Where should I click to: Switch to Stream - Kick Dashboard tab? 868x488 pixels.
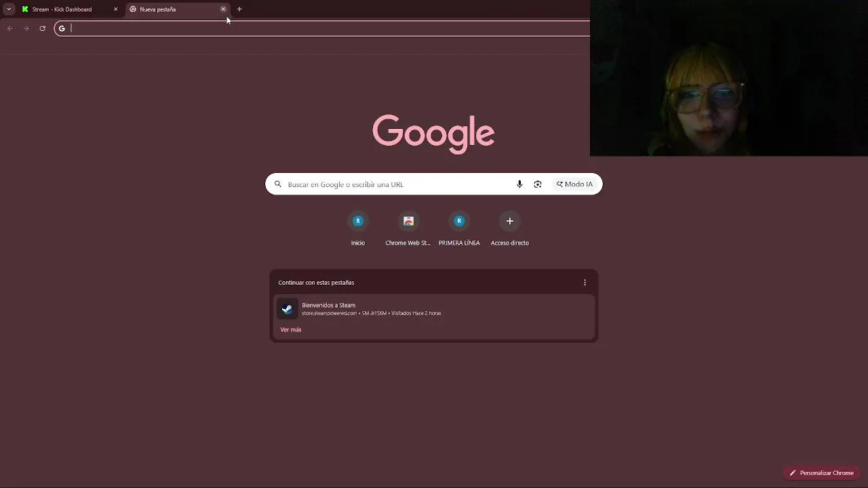point(70,9)
